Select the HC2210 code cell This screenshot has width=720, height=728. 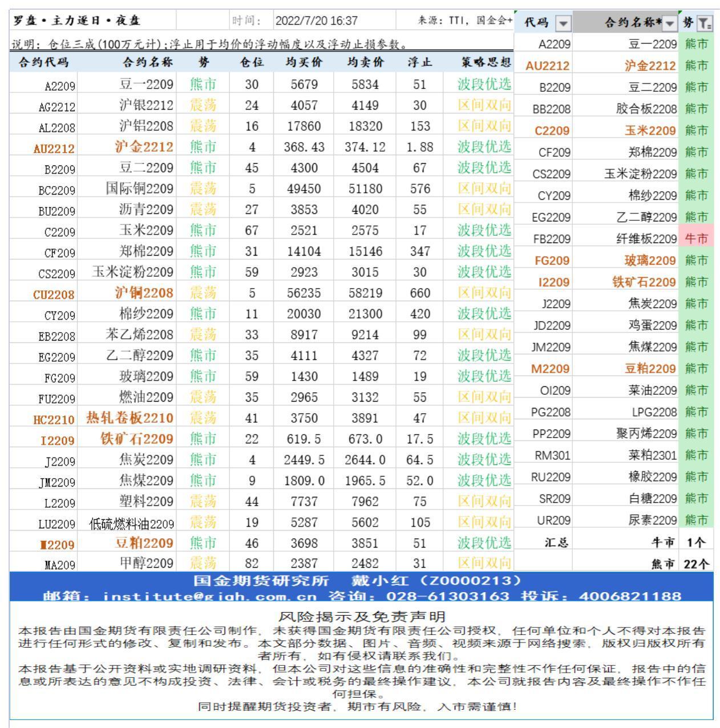click(x=43, y=419)
